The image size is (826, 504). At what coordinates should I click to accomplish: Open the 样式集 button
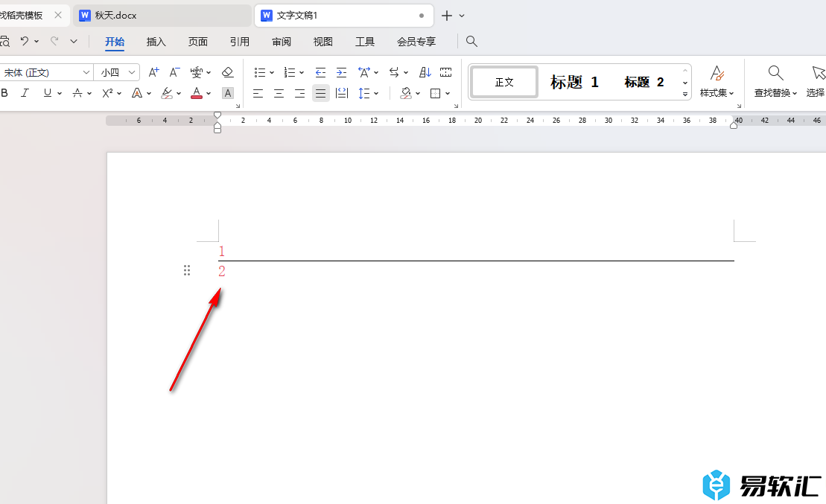coord(717,82)
